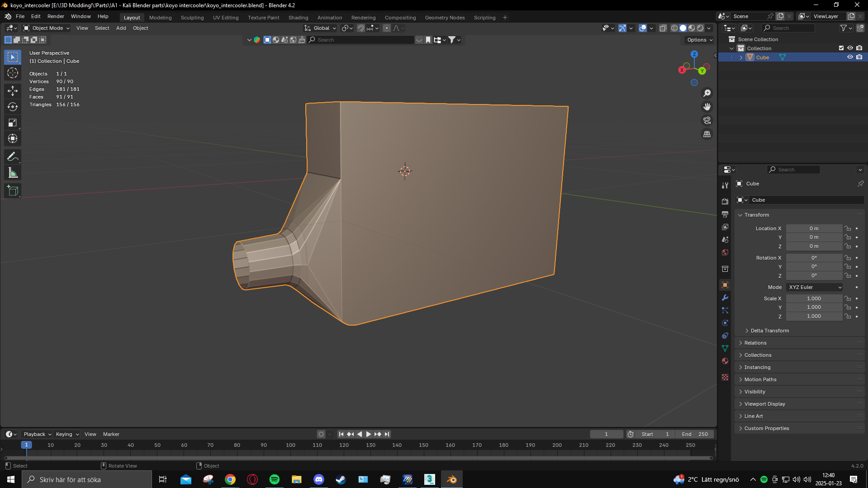This screenshot has width=868, height=488.
Task: Open the Object Mode dropdown
Action: 47,28
